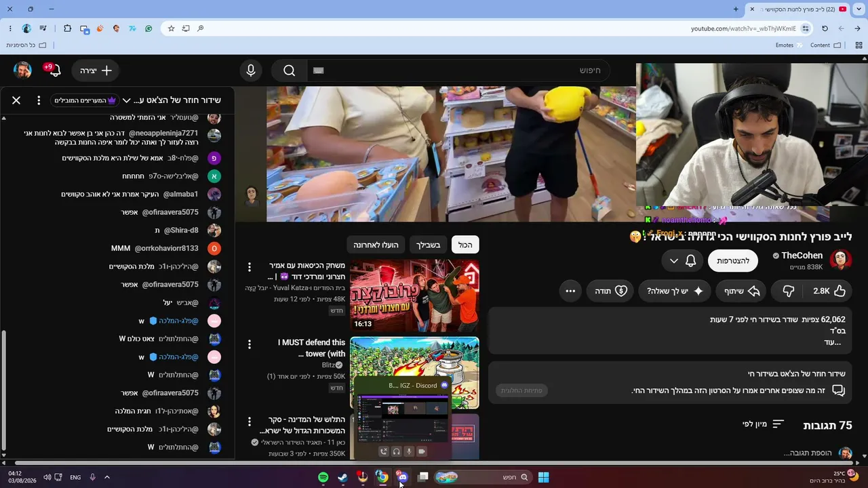The image size is (868, 488).
Task: Click the Windows taskbar search box
Action: [x=482, y=477]
